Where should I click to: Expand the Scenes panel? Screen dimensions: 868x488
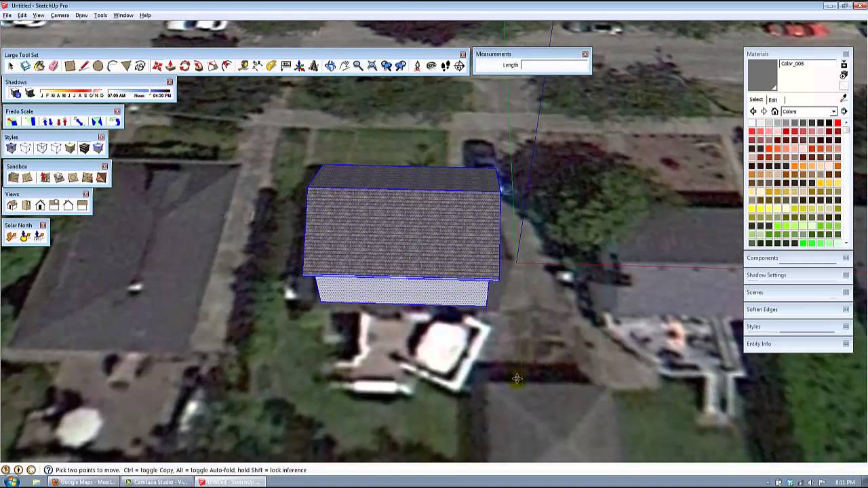797,292
